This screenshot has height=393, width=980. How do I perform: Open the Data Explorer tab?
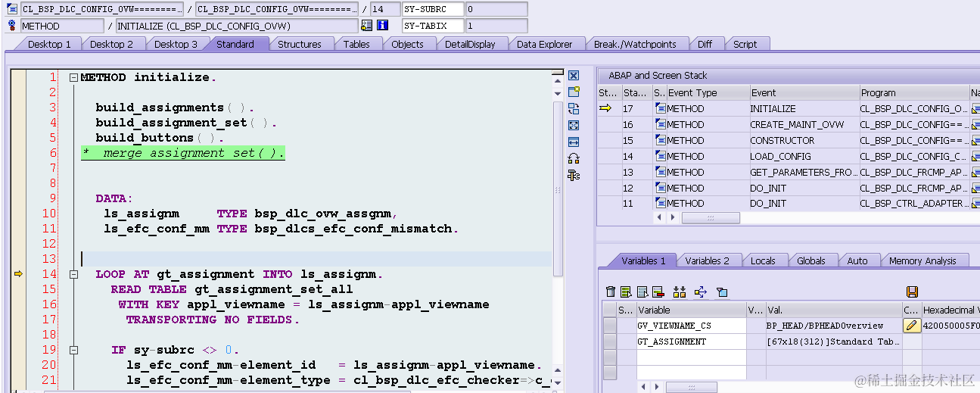[545, 44]
